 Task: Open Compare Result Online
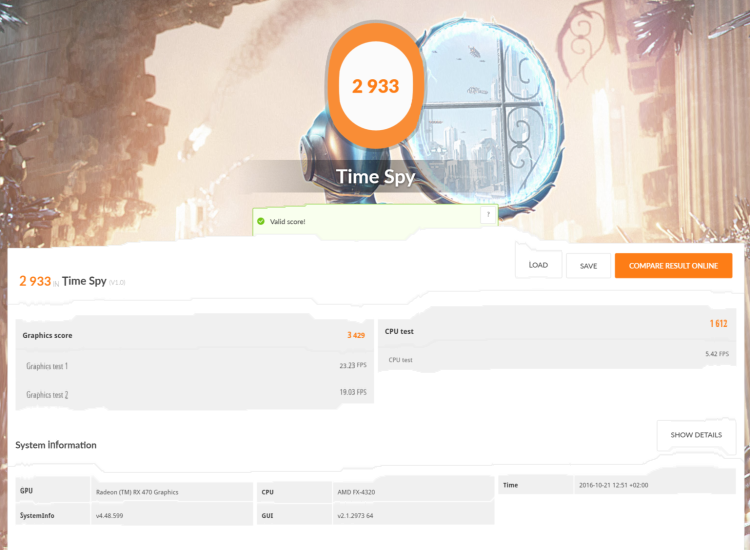tap(673, 266)
